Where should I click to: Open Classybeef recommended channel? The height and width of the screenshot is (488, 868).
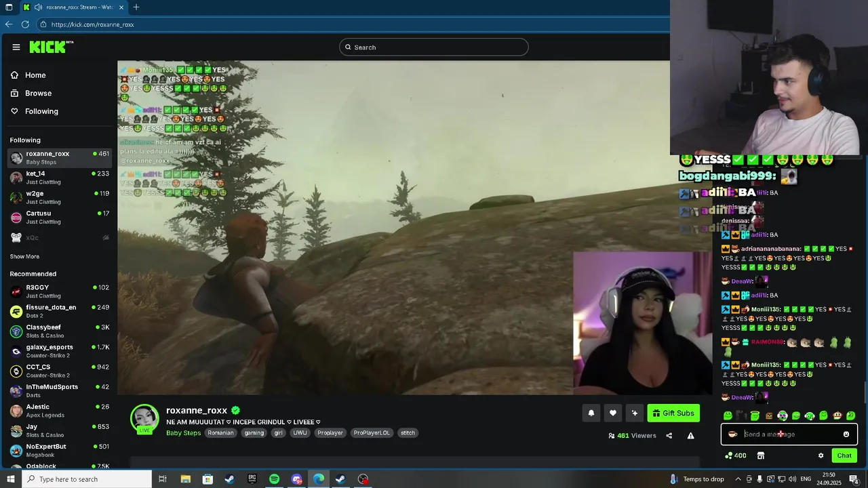coord(60,331)
